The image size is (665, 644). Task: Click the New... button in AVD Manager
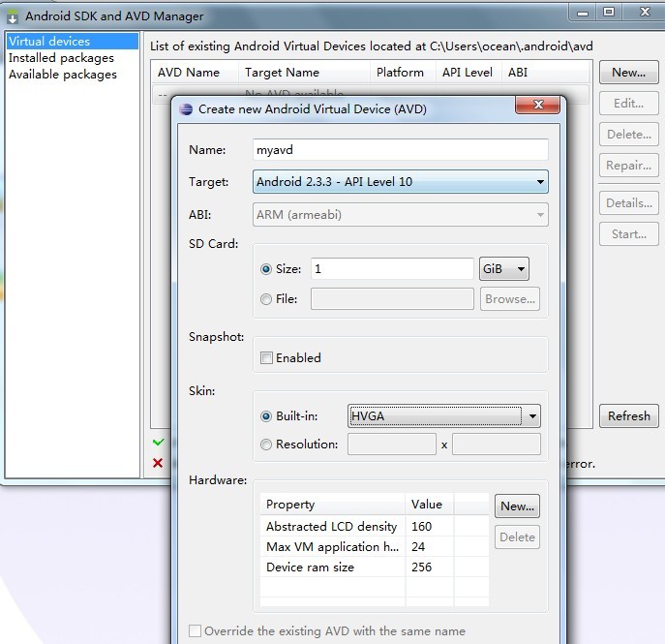(x=628, y=73)
